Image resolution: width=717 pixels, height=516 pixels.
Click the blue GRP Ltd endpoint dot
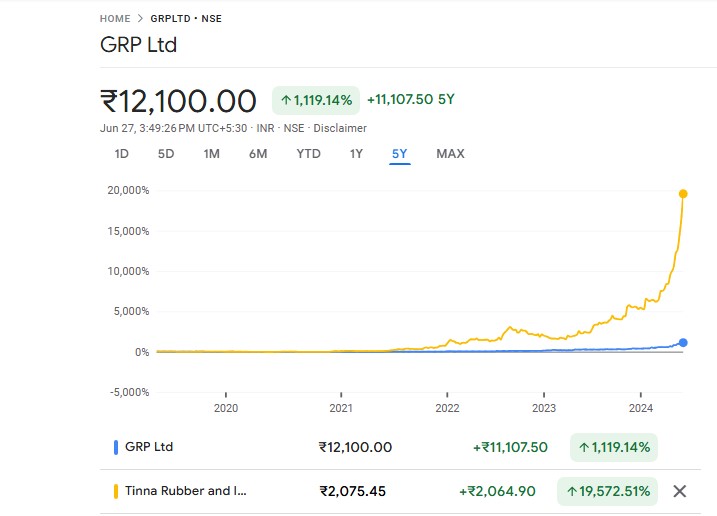(684, 342)
